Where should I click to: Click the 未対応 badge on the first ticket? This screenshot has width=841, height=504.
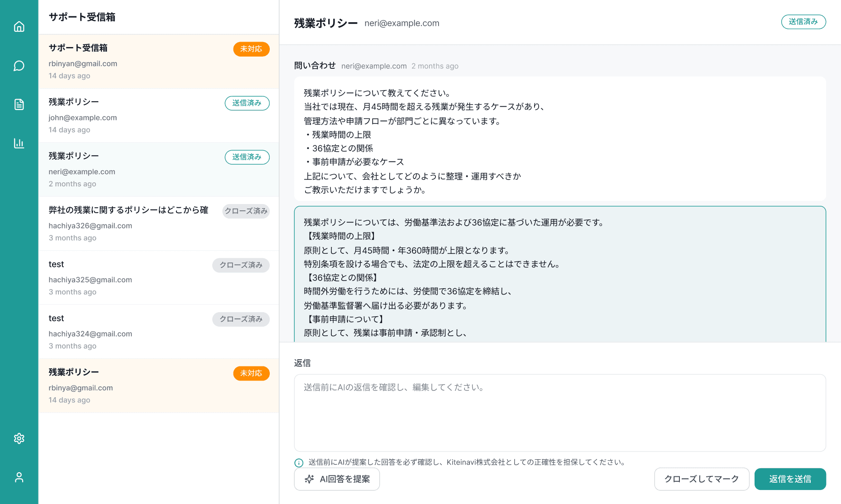[251, 49]
